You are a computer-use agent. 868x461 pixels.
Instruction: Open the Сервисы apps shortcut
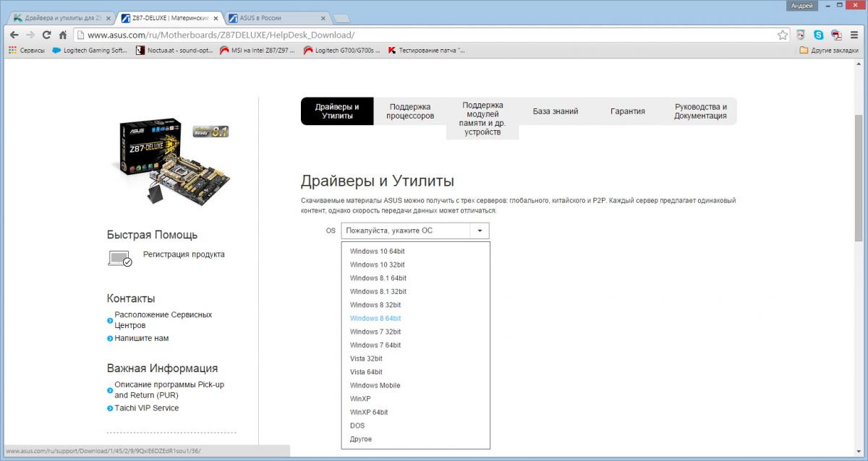point(26,51)
